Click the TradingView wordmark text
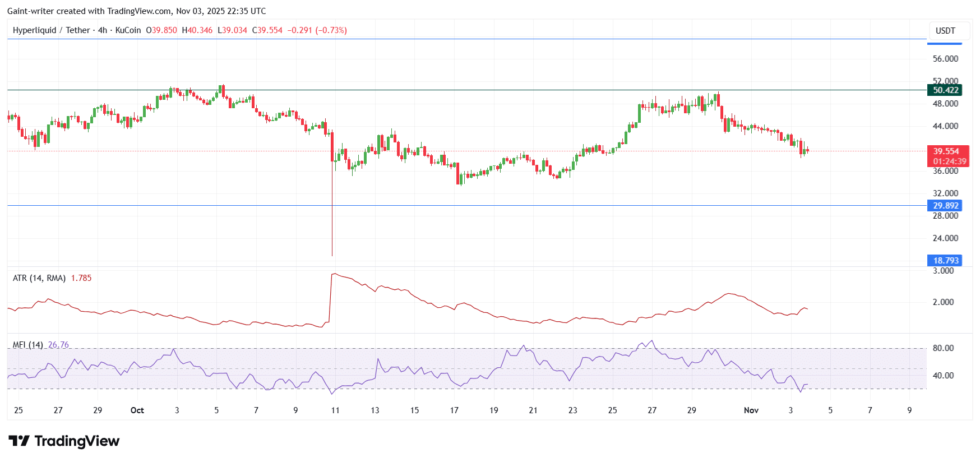980x462 pixels. [77, 441]
